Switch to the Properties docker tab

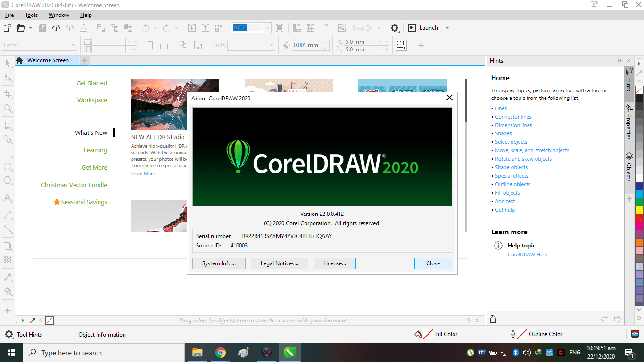pyautogui.click(x=629, y=122)
